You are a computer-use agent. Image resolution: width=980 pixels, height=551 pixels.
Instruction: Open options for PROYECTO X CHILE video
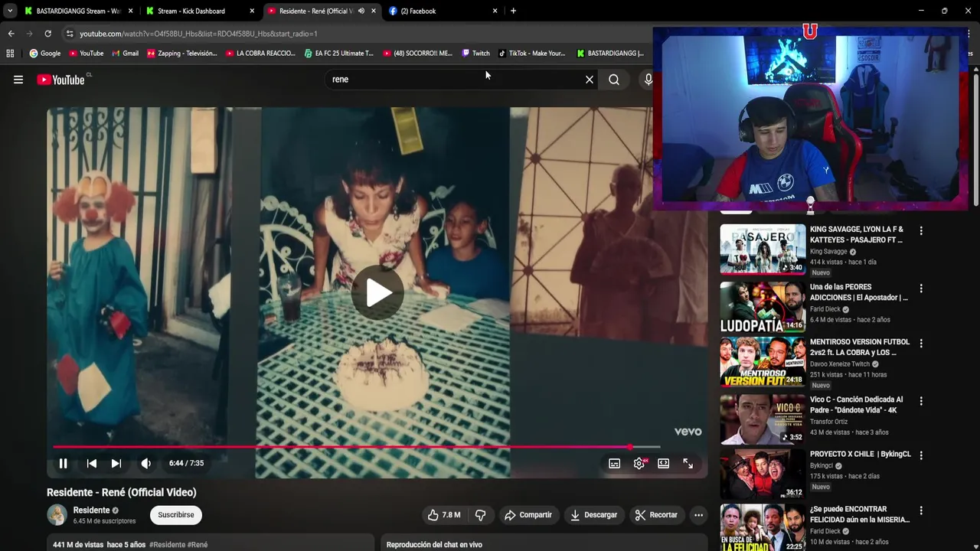click(x=921, y=455)
